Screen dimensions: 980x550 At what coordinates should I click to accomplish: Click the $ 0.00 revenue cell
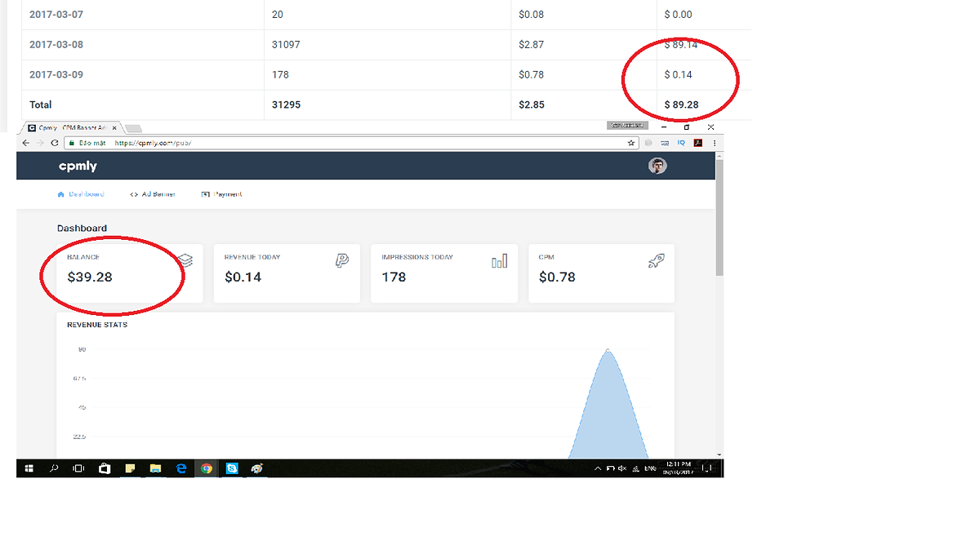click(x=678, y=15)
